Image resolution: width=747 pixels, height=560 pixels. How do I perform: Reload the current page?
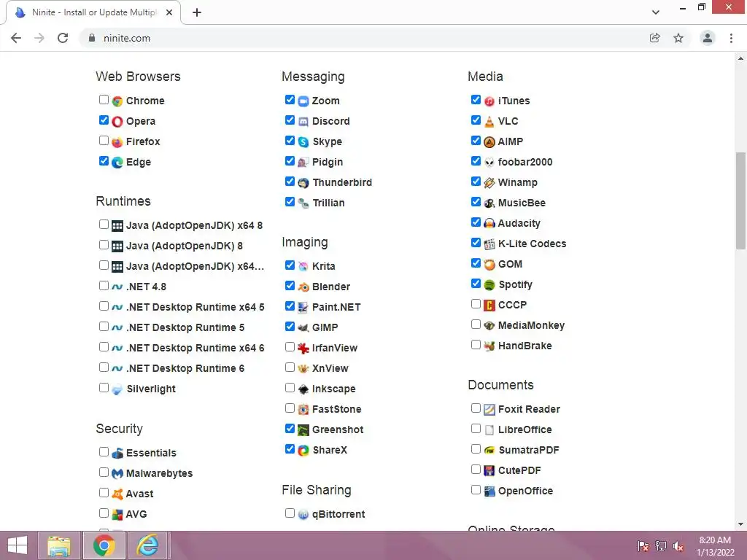(x=63, y=38)
